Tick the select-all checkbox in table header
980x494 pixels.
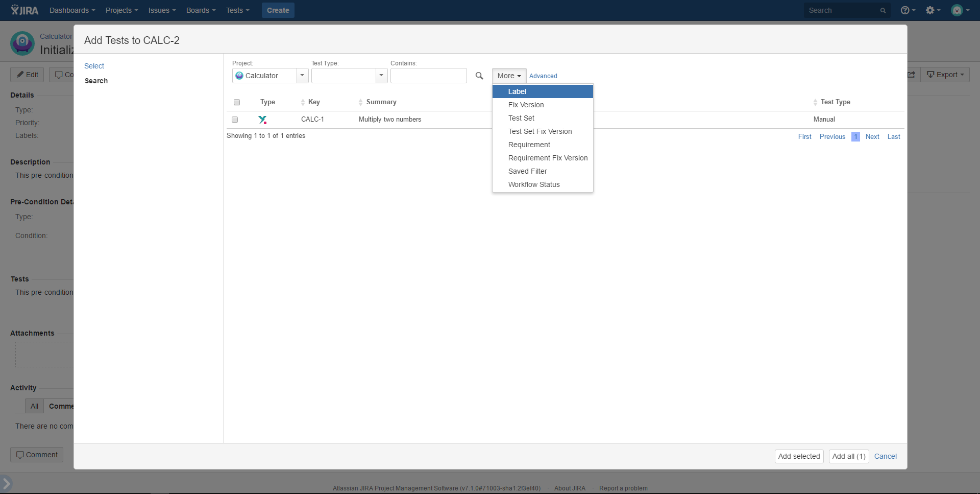237,102
